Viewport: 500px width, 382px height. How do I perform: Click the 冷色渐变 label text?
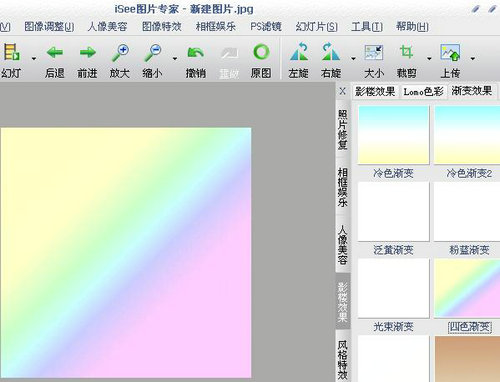click(x=393, y=173)
